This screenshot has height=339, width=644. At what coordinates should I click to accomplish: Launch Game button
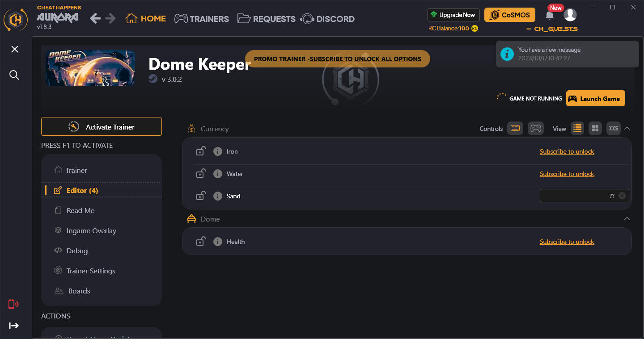click(595, 99)
